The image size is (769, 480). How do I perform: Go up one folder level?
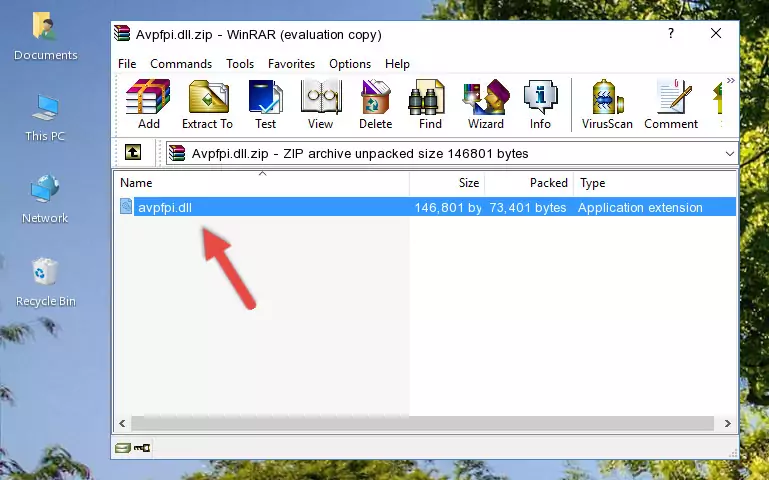point(133,152)
